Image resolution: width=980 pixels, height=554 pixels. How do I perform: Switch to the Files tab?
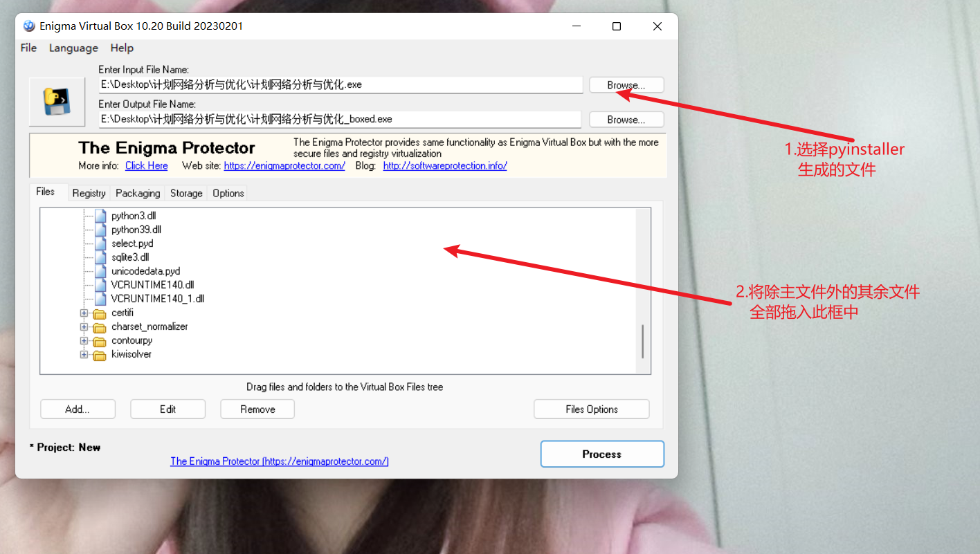click(46, 192)
